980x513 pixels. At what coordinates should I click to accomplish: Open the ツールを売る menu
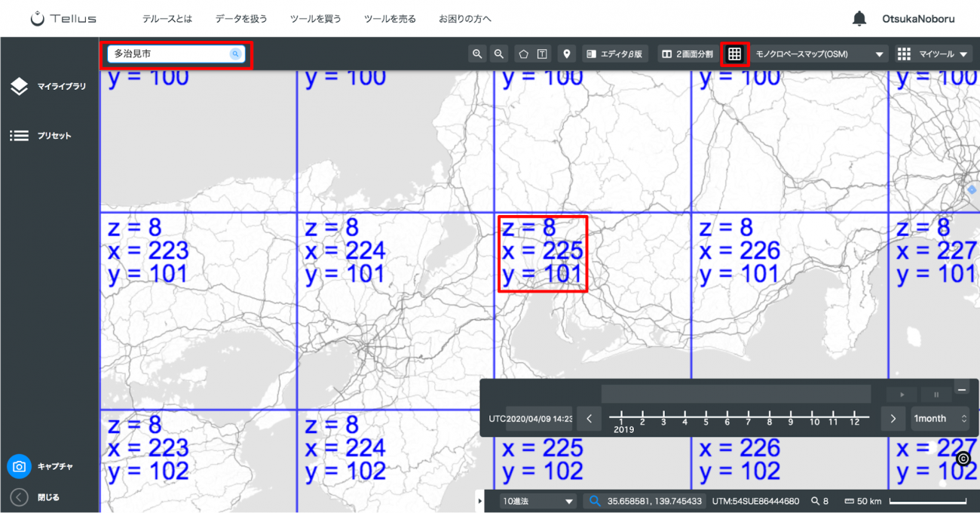[390, 19]
